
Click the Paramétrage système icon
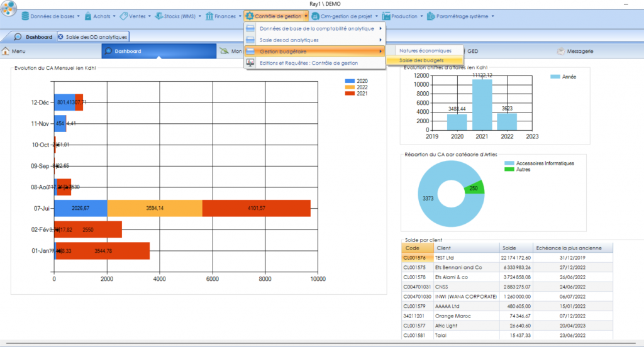[431, 16]
